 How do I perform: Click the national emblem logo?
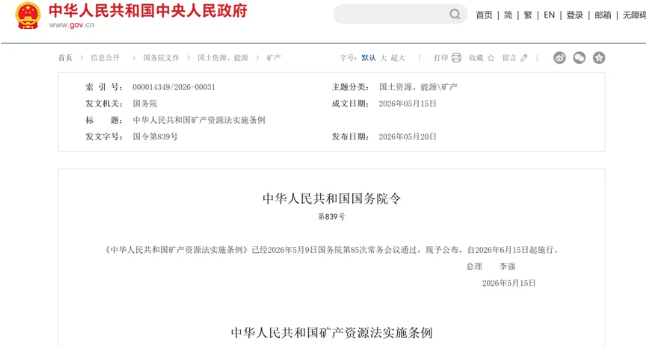tap(28, 15)
